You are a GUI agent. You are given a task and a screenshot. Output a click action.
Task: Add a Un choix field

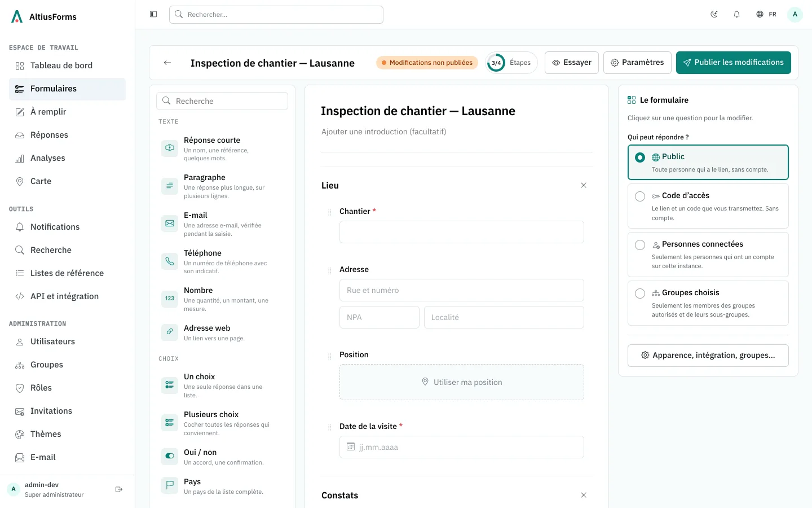[x=222, y=386]
